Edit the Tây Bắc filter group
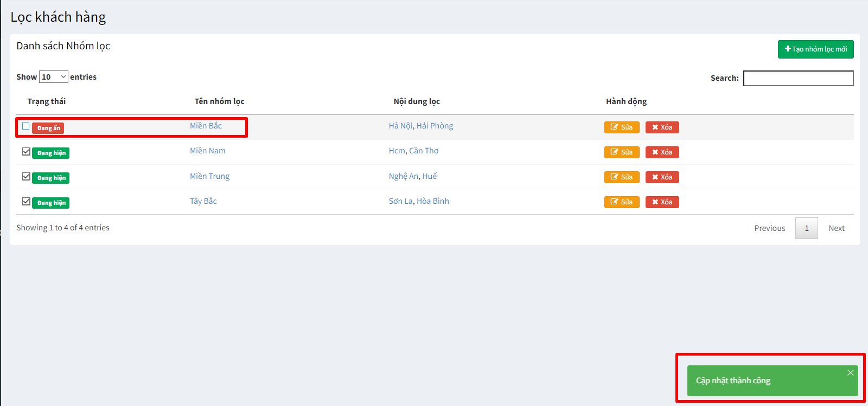Viewport: 868px width, 406px height. [x=622, y=202]
